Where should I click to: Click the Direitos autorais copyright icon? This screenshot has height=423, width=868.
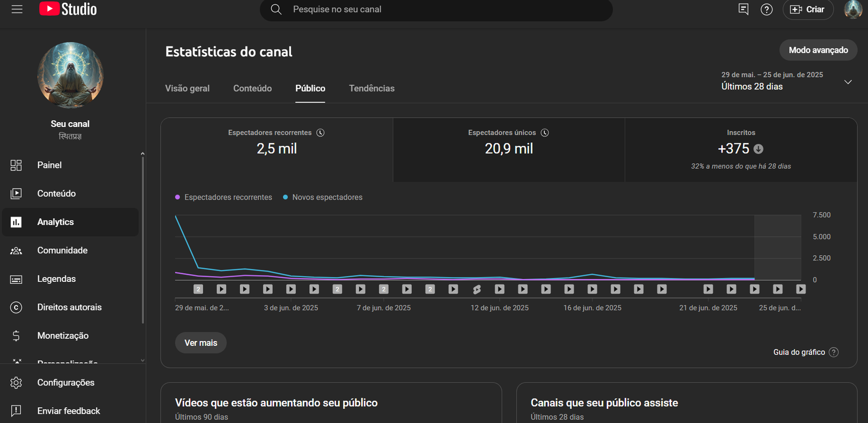pos(16,307)
